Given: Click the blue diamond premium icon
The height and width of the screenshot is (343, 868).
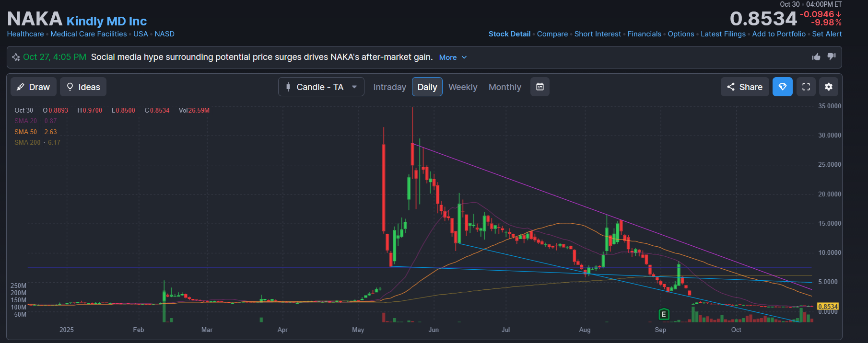Looking at the screenshot, I should coord(782,87).
